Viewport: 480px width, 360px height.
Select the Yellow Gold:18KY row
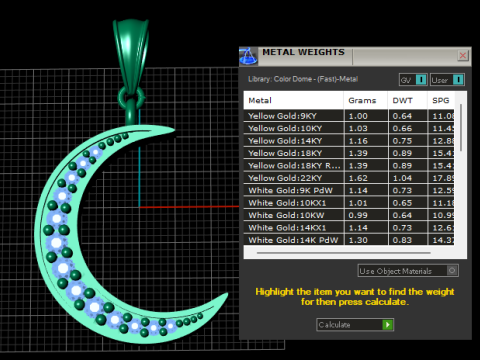(349, 153)
